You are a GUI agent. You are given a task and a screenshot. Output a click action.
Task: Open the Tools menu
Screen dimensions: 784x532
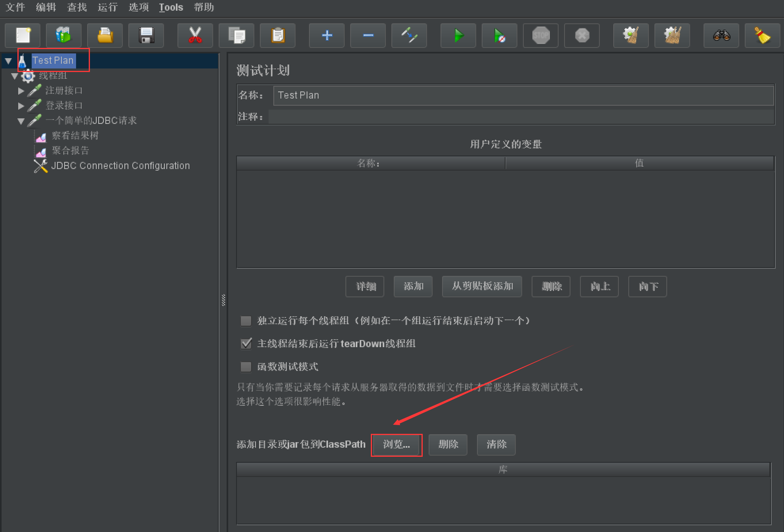[x=171, y=7]
